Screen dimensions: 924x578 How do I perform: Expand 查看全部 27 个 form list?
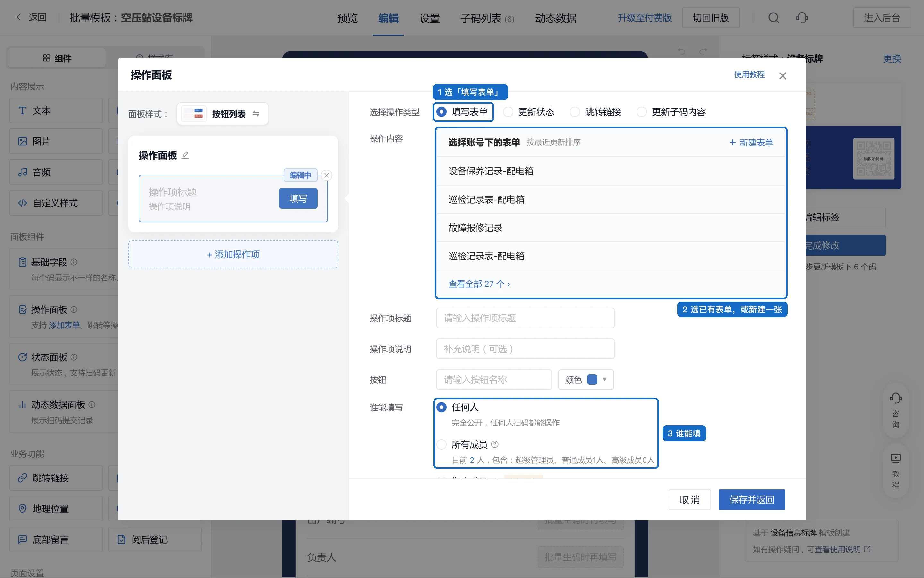pos(479,284)
